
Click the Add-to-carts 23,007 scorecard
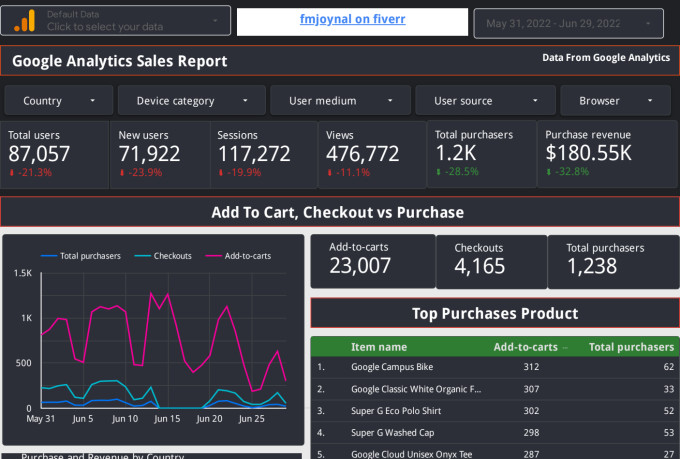click(x=372, y=261)
